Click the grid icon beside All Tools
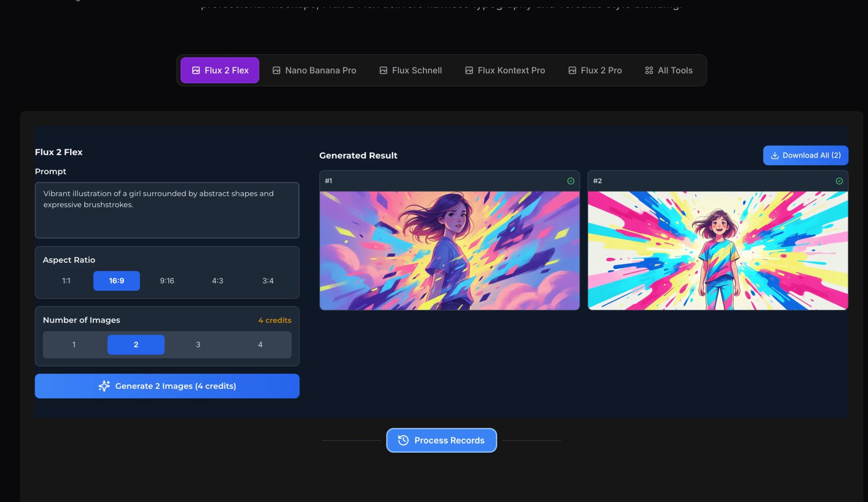 pos(648,70)
